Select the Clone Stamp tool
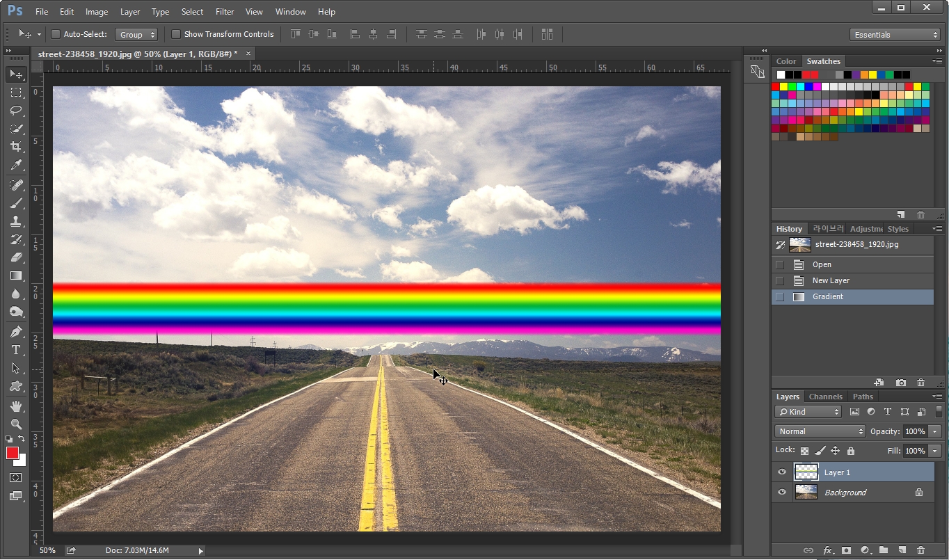 click(x=16, y=221)
